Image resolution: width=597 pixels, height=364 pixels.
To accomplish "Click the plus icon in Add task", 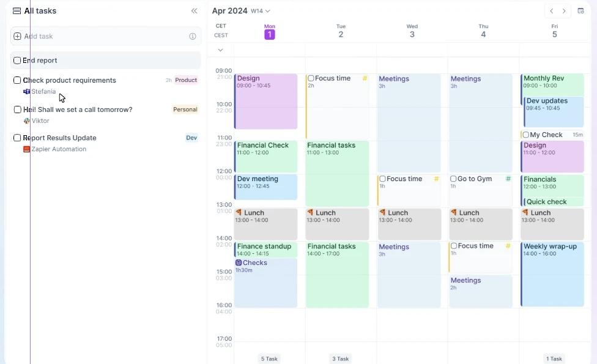I will (17, 36).
